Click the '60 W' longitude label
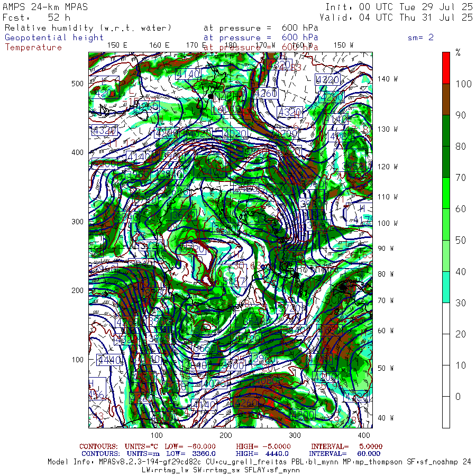This screenshot has height=476, width=476. (386, 331)
